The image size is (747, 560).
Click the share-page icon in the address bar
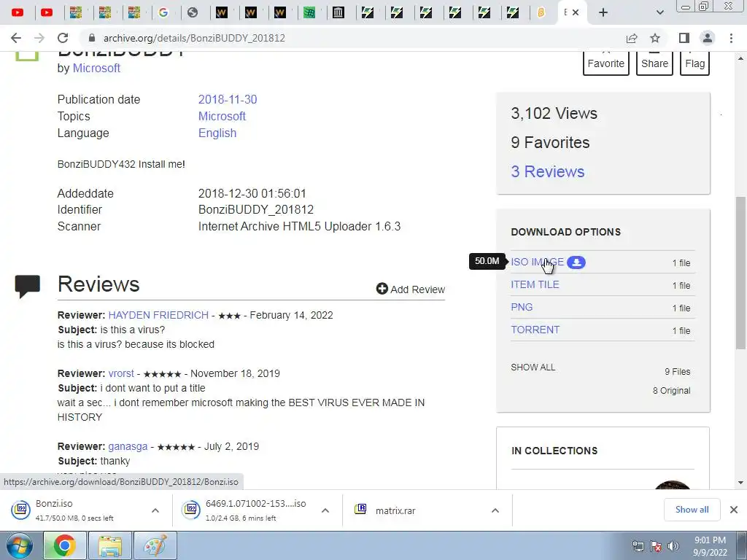632,38
